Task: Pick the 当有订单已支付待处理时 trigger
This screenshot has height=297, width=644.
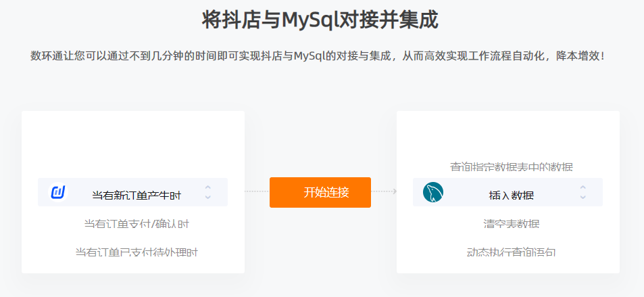Action: pos(137,252)
